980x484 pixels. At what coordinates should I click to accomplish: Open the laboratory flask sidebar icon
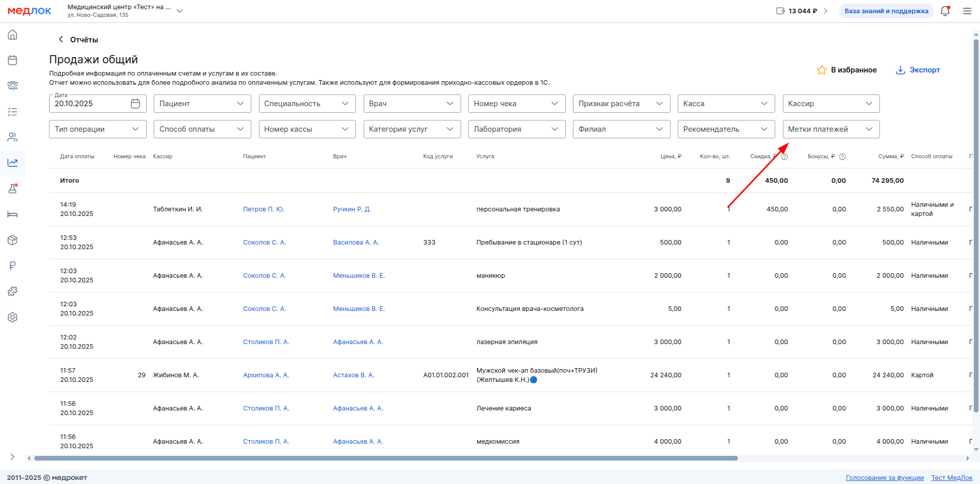click(x=13, y=189)
